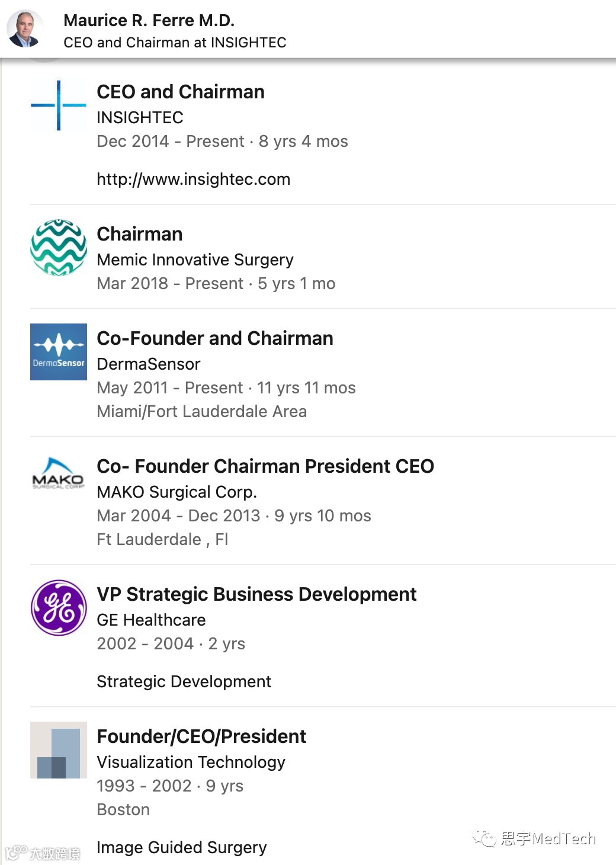Screen dimensions: 616x865
Task: Open the CEO and Chairman position title
Action: click(x=181, y=92)
